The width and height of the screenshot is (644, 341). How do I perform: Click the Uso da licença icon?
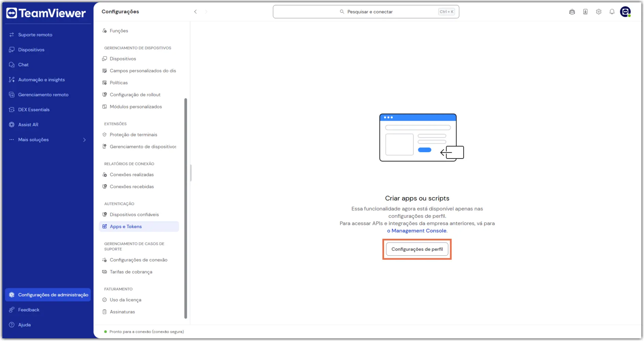[x=105, y=300]
